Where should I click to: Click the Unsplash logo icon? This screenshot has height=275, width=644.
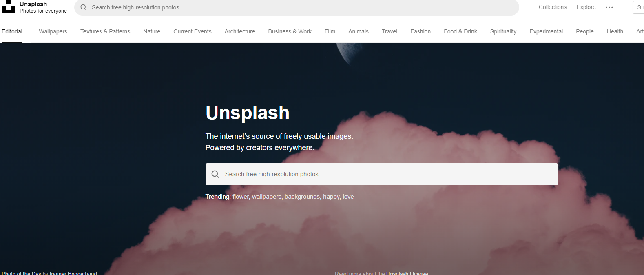point(8,7)
